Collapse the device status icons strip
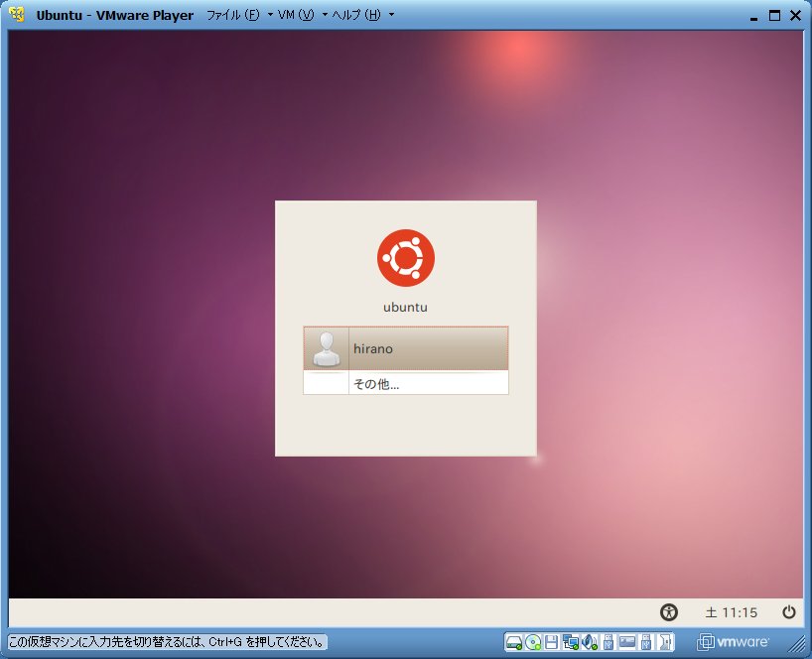812x659 pixels. pyautogui.click(x=665, y=642)
